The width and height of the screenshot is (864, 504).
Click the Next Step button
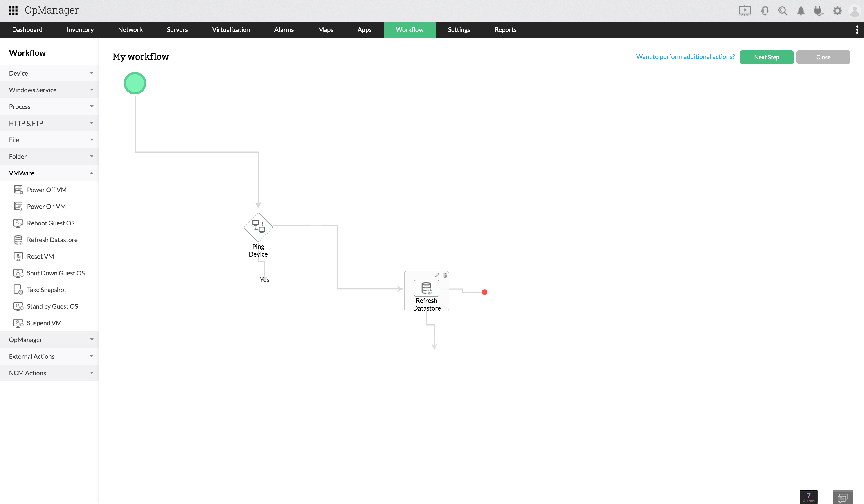(767, 57)
